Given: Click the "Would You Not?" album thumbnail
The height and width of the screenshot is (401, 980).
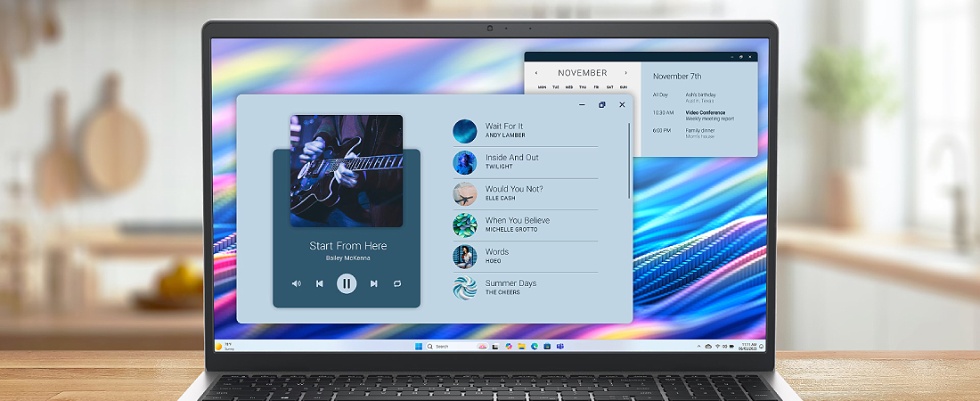Looking at the screenshot, I should click(x=464, y=193).
